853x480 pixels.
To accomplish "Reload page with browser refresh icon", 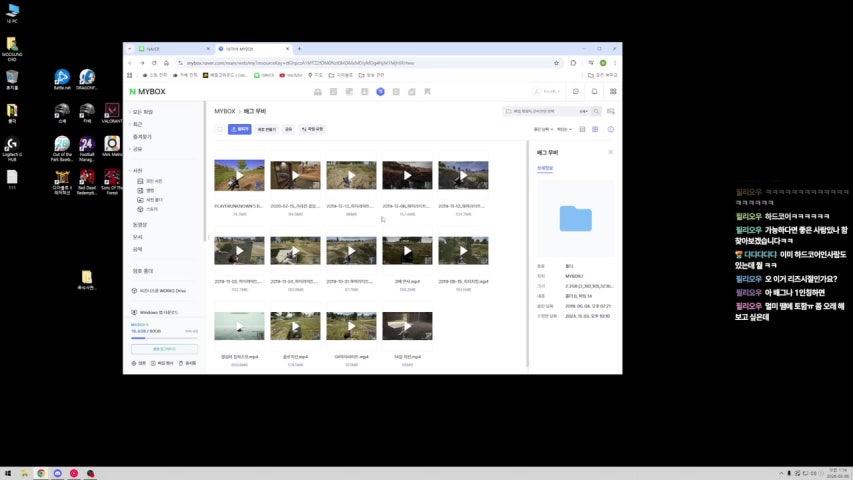I will (153, 62).
